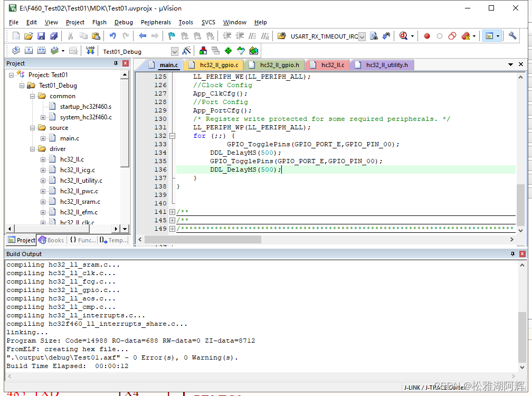Select hc32_ll_sram.c in the tree

[x=80, y=202]
